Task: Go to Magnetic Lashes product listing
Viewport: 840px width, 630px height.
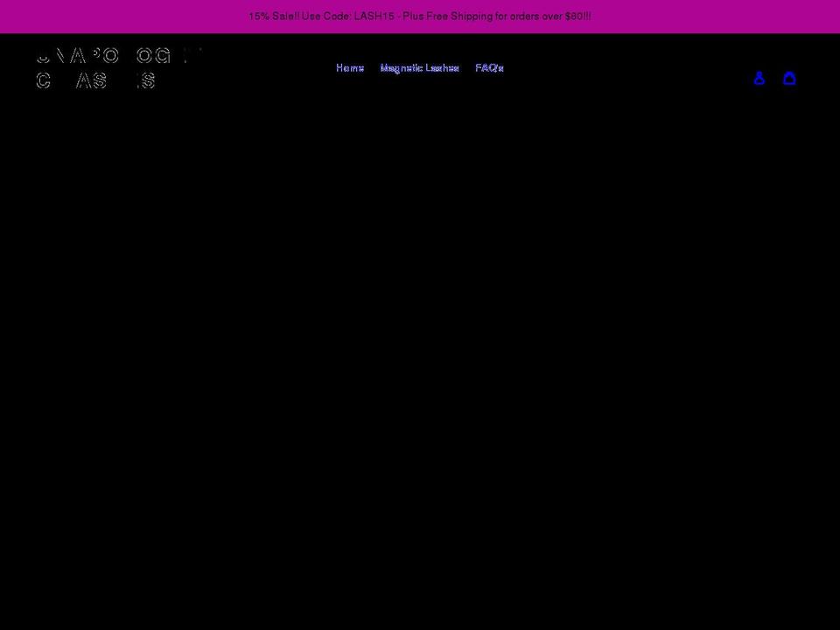Action: 420,67
